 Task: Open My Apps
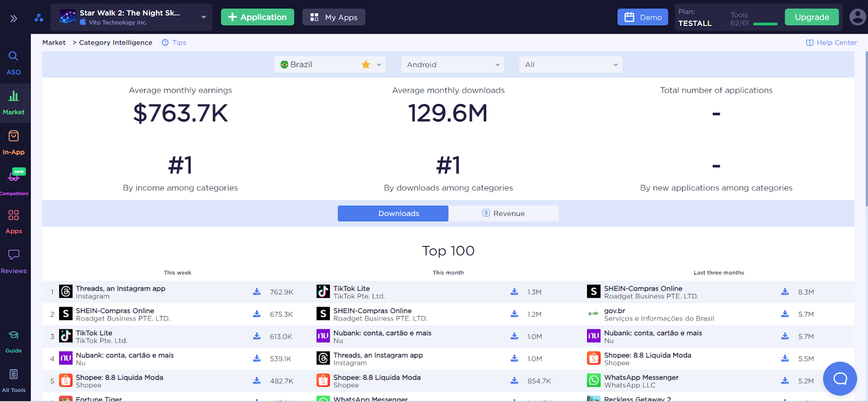(334, 17)
